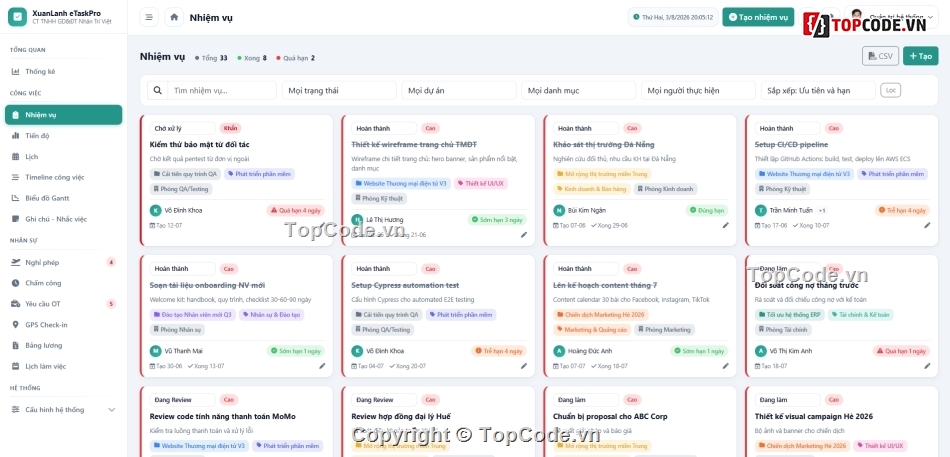
Task: Open Thống kê in the sidebar
Action: point(64,72)
